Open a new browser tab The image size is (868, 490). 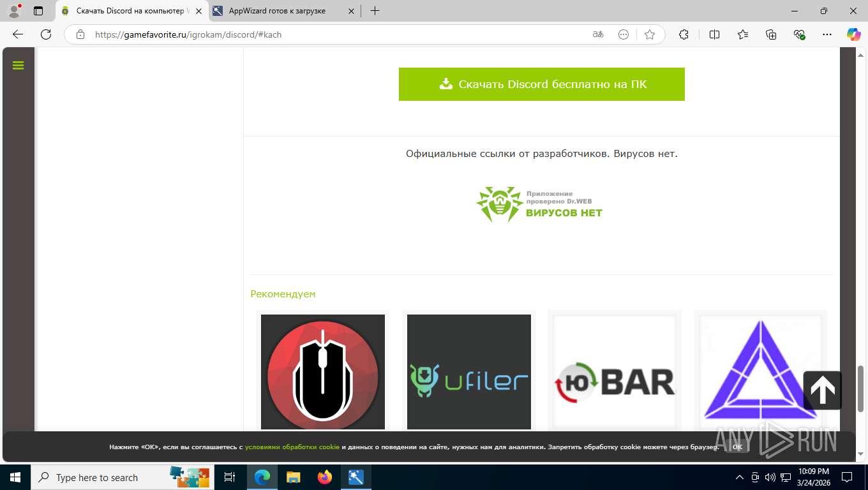(375, 11)
